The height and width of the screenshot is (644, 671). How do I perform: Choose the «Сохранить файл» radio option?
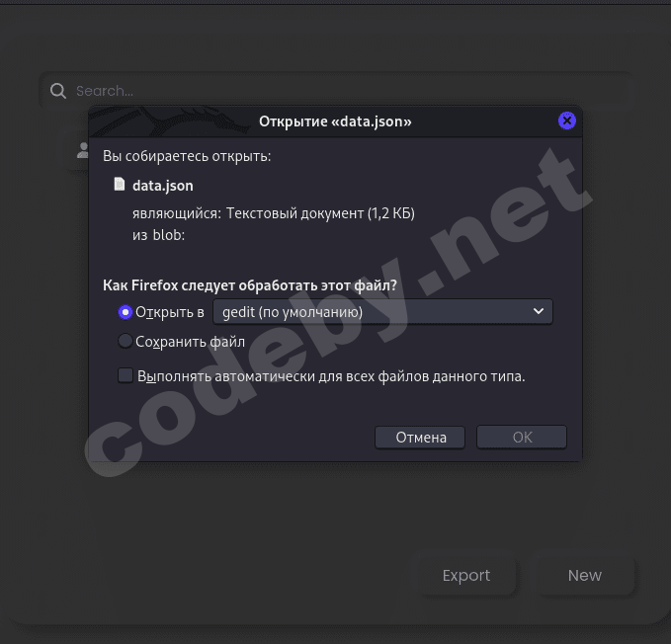(x=125, y=341)
